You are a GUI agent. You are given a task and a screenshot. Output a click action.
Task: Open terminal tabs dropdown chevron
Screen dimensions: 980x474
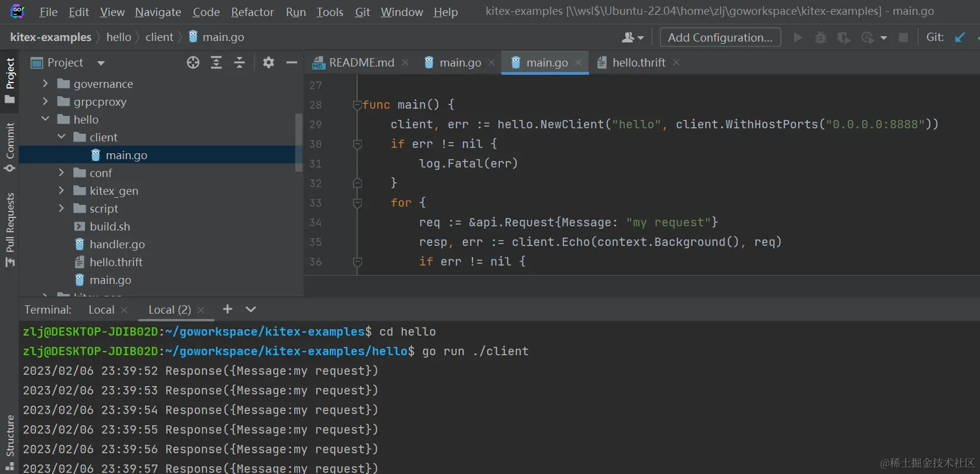pos(251,309)
